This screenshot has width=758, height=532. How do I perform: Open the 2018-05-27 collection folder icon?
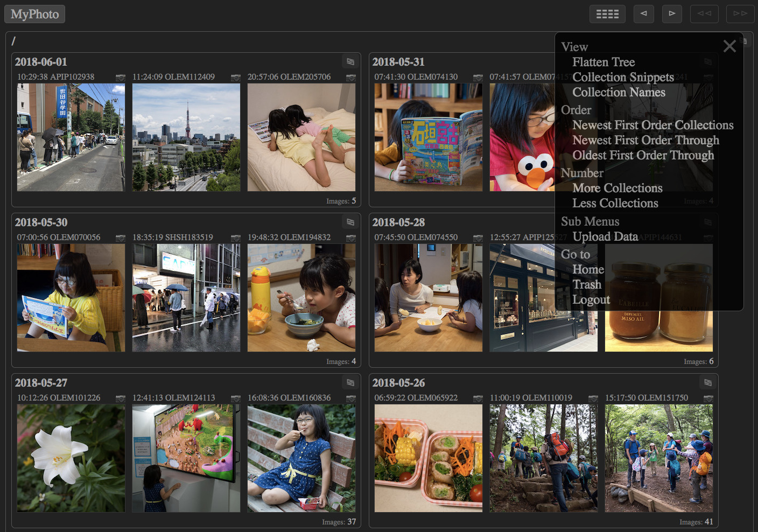tap(350, 383)
